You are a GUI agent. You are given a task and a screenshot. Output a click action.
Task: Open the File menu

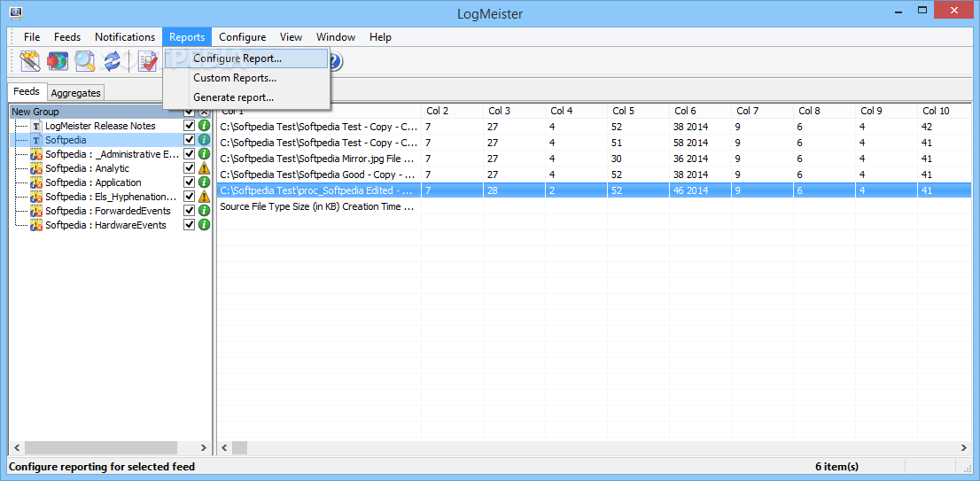point(32,37)
